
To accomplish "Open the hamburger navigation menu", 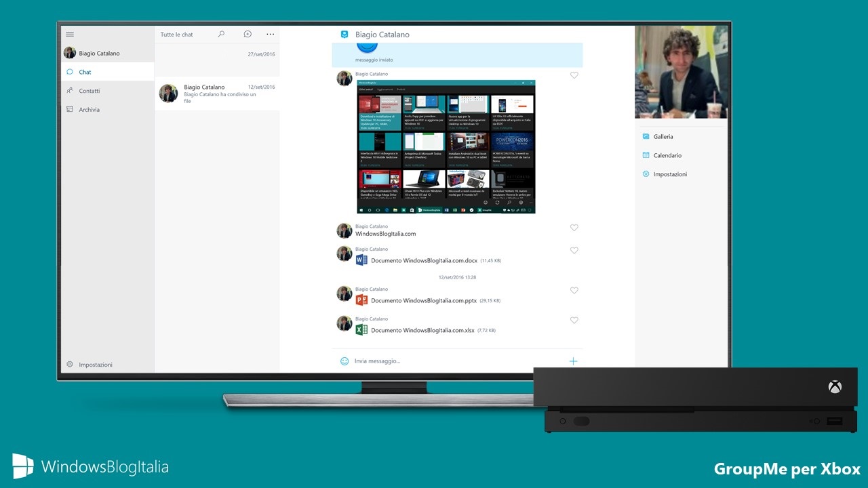I will click(x=70, y=34).
